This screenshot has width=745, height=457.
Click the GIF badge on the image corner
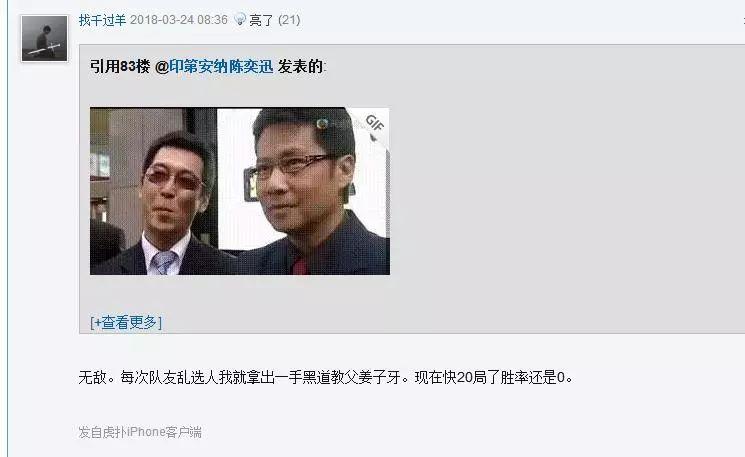click(x=374, y=126)
